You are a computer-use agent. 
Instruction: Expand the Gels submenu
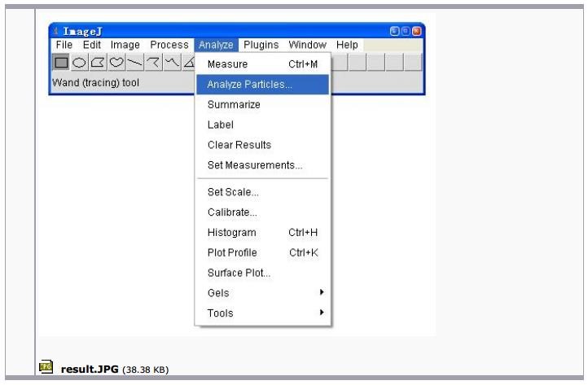point(262,293)
